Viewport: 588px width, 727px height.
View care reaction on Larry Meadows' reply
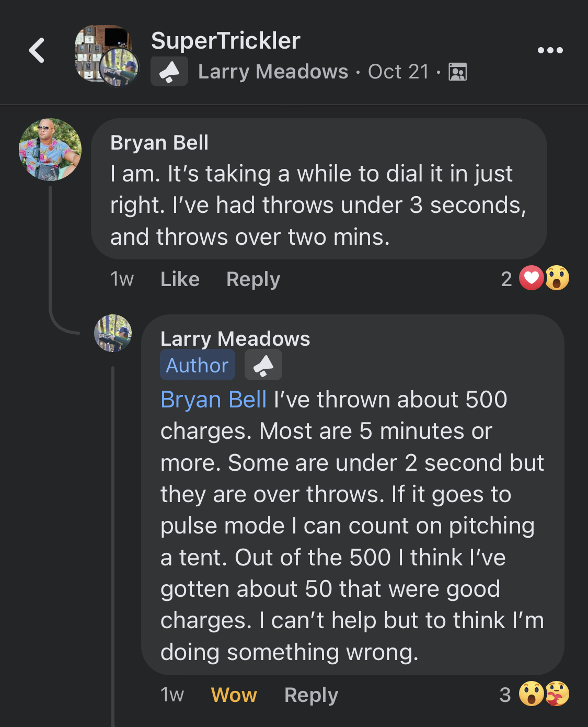pos(557,694)
